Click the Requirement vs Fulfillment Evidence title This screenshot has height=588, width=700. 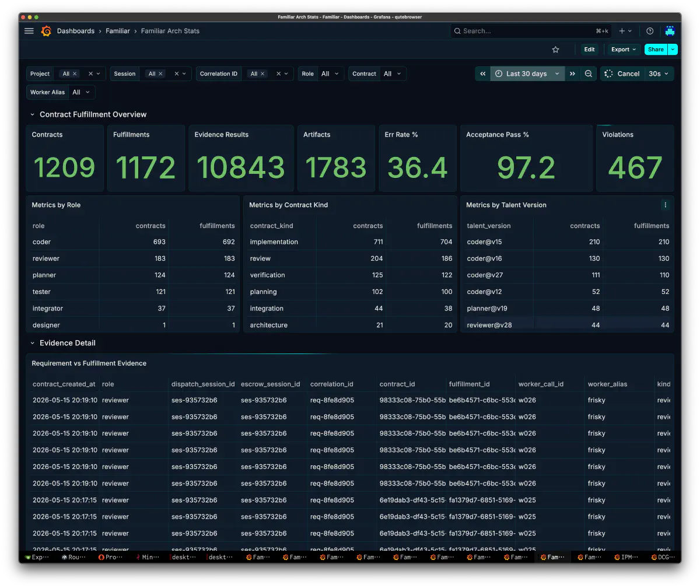pos(89,363)
